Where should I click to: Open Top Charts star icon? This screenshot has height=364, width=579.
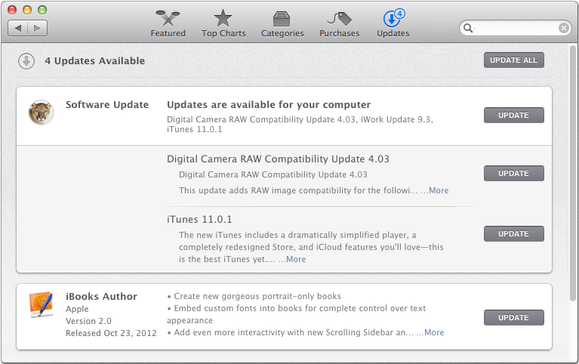point(223,18)
